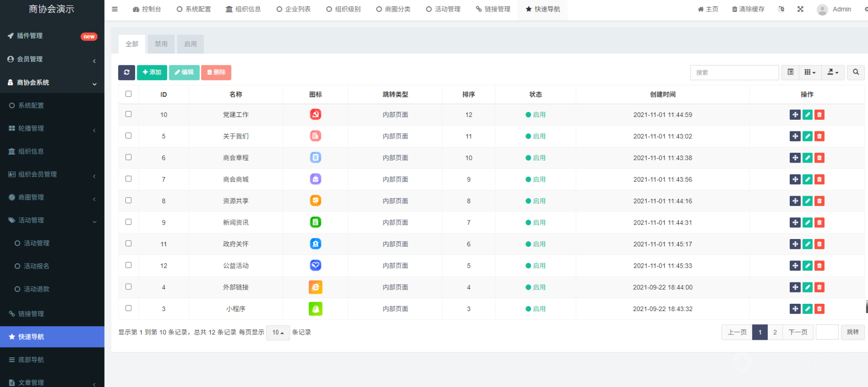Expand the 组织会员管理 sidebar menu
Image resolution: width=868 pixels, height=387 pixels.
(52, 174)
